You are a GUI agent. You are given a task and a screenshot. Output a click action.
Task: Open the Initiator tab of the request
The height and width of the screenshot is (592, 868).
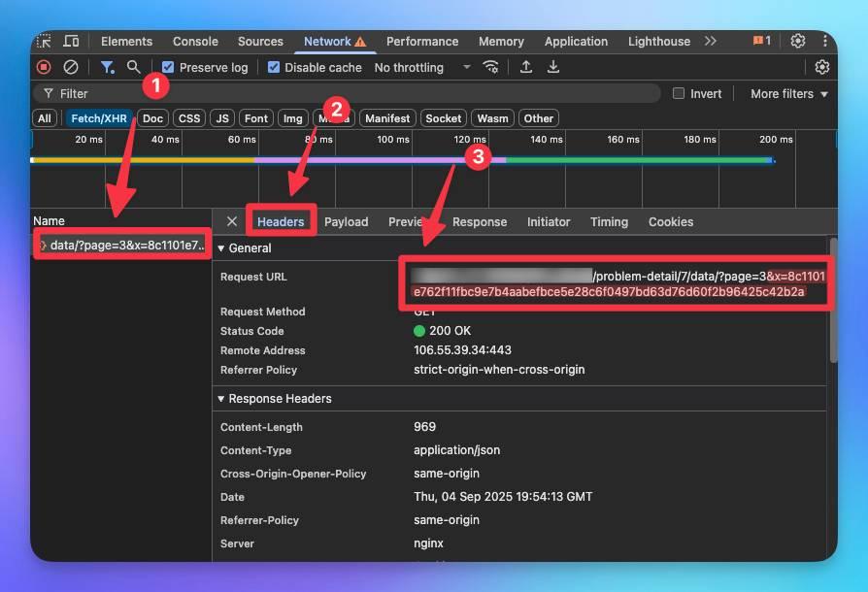pyautogui.click(x=549, y=222)
